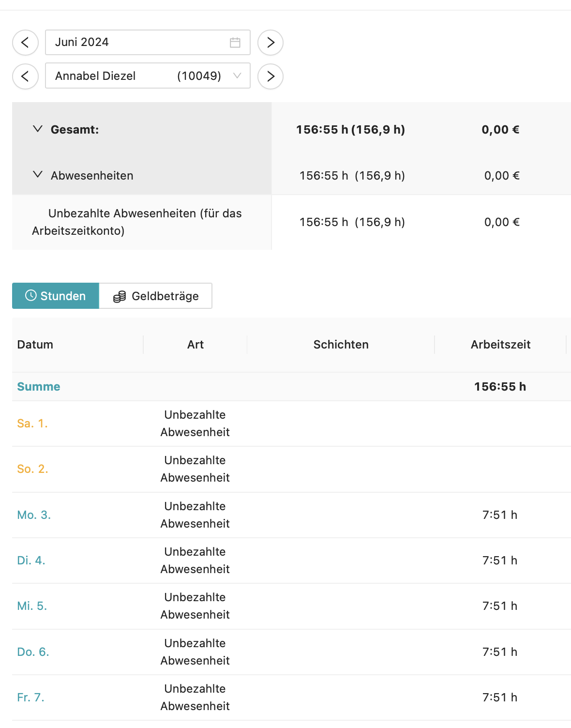571x728 pixels.
Task: Open the Sa. 1. date entry
Action: (32, 424)
